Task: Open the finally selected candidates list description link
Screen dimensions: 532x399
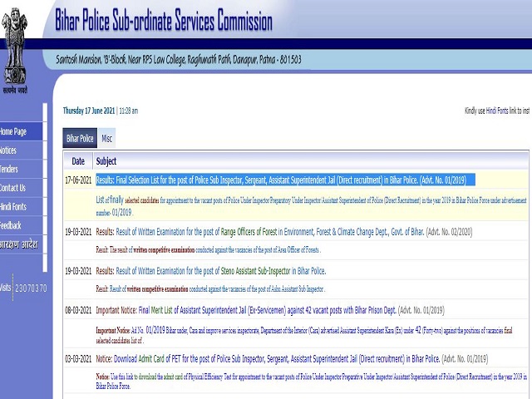Action: click(x=311, y=206)
